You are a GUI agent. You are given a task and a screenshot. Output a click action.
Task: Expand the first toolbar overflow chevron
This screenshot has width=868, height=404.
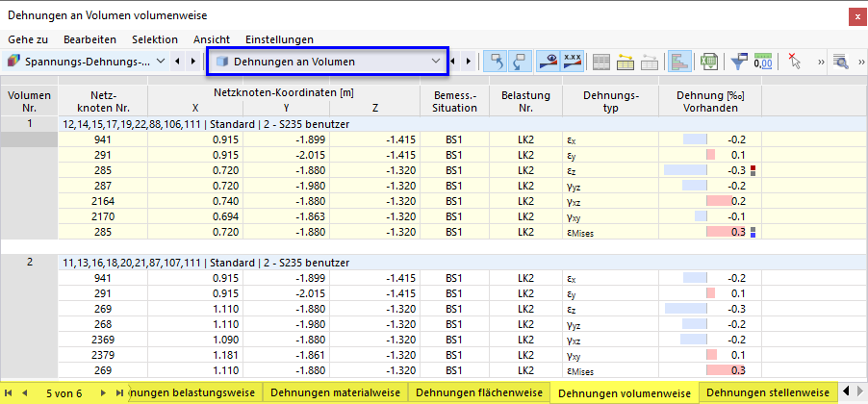coord(821,62)
